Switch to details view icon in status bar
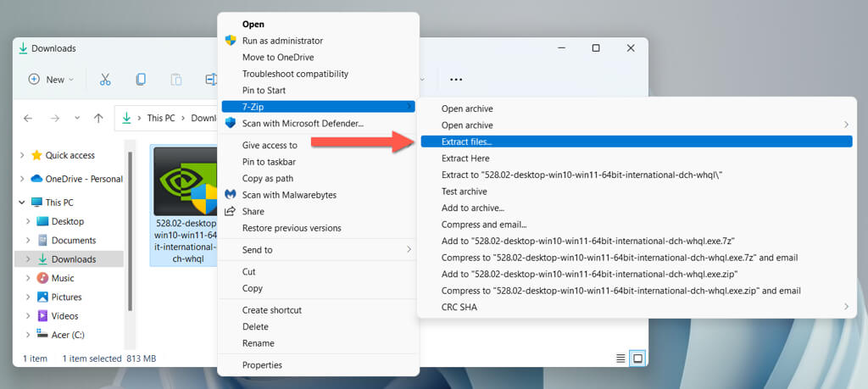Image resolution: width=868 pixels, height=389 pixels. pos(620,358)
